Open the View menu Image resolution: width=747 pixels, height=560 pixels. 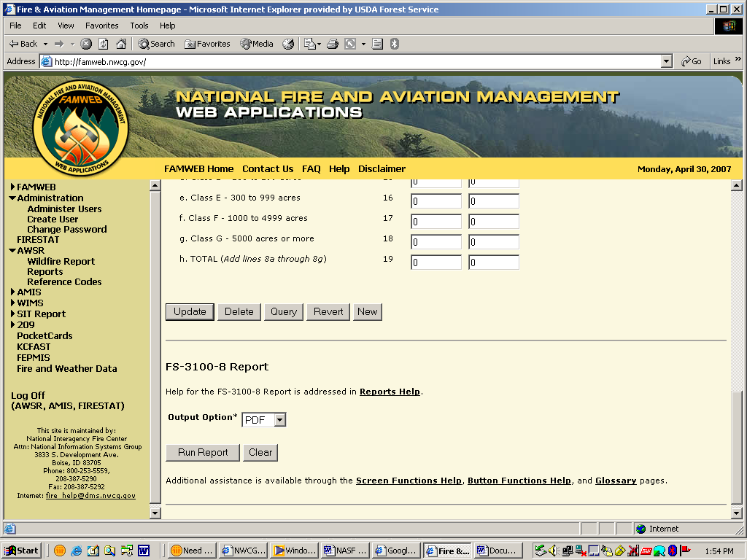click(66, 26)
